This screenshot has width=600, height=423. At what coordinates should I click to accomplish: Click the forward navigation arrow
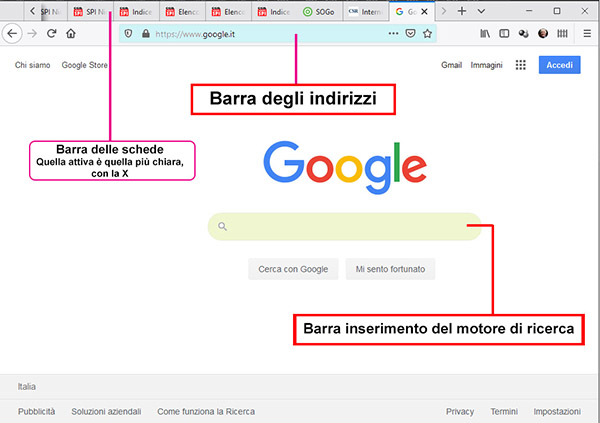click(32, 34)
